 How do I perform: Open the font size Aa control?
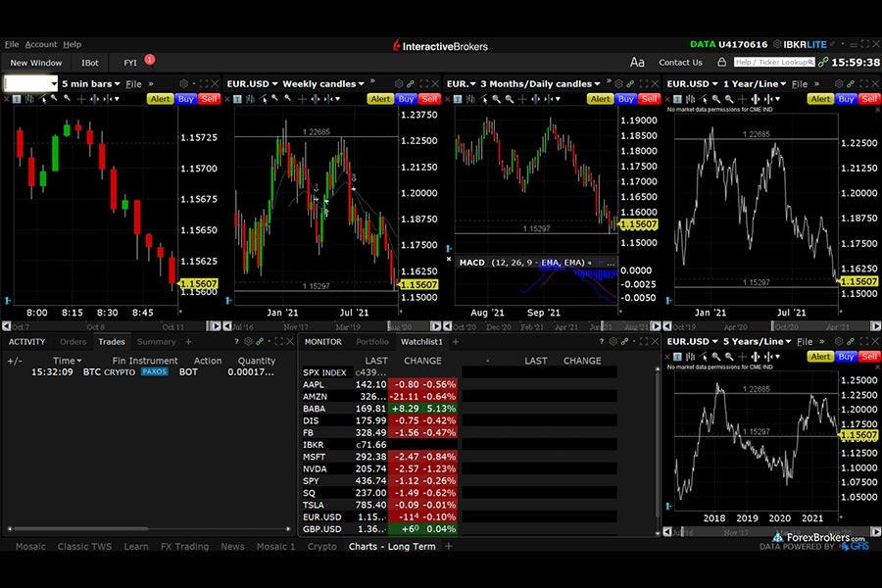pyautogui.click(x=637, y=63)
